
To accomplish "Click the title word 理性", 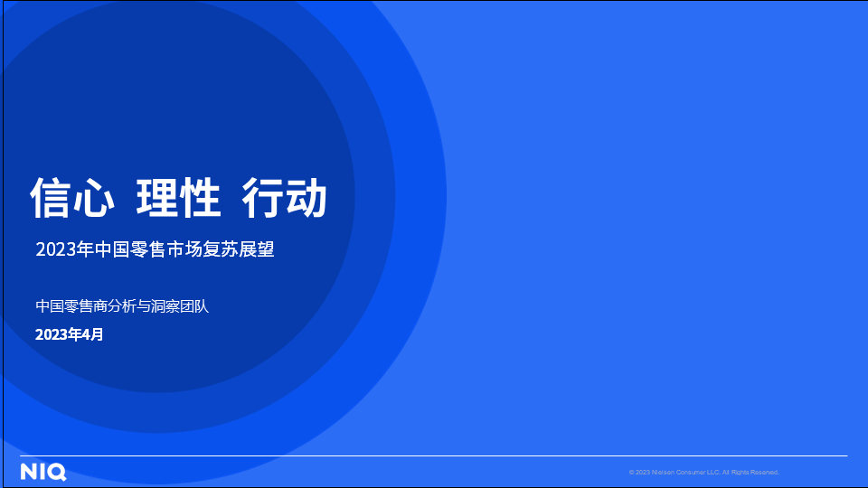I will tap(178, 197).
